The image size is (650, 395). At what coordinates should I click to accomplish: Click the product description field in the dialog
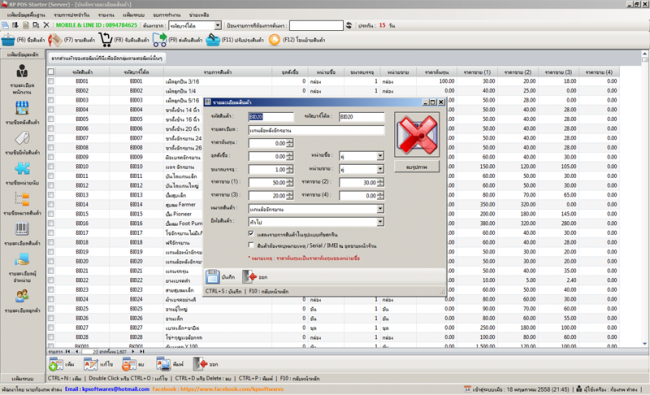(316, 130)
